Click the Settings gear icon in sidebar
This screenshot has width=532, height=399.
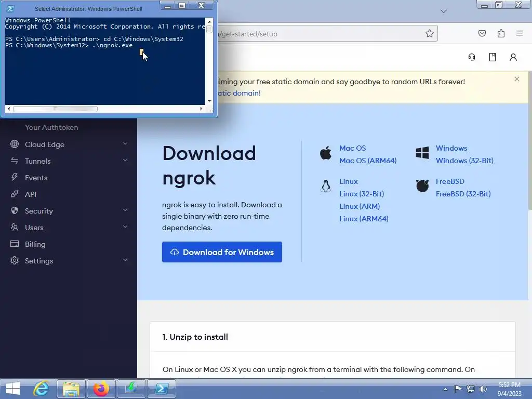pyautogui.click(x=15, y=260)
